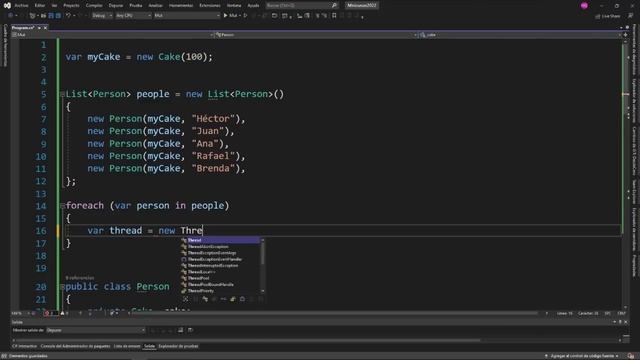Viewport: 640px width, 360px height.
Task: Open the startup project dropdown
Action: 187,16
